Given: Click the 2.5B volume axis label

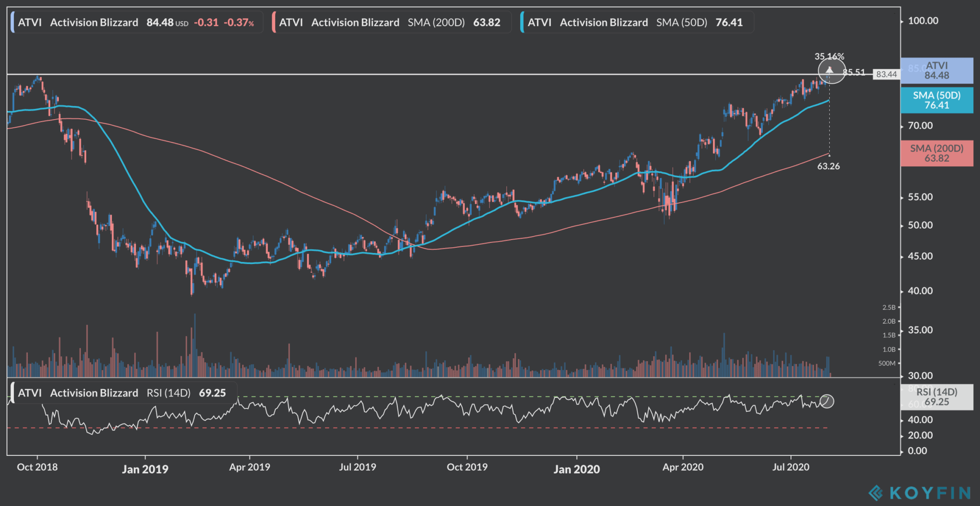Looking at the screenshot, I should point(889,308).
